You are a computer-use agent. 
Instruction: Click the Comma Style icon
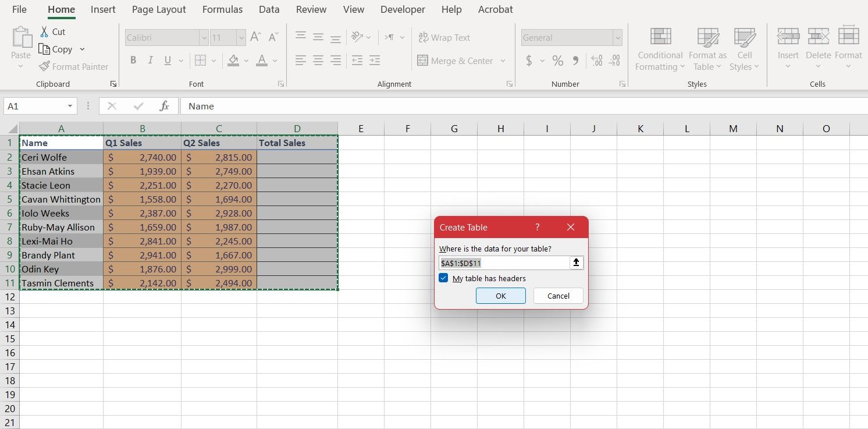(x=575, y=60)
